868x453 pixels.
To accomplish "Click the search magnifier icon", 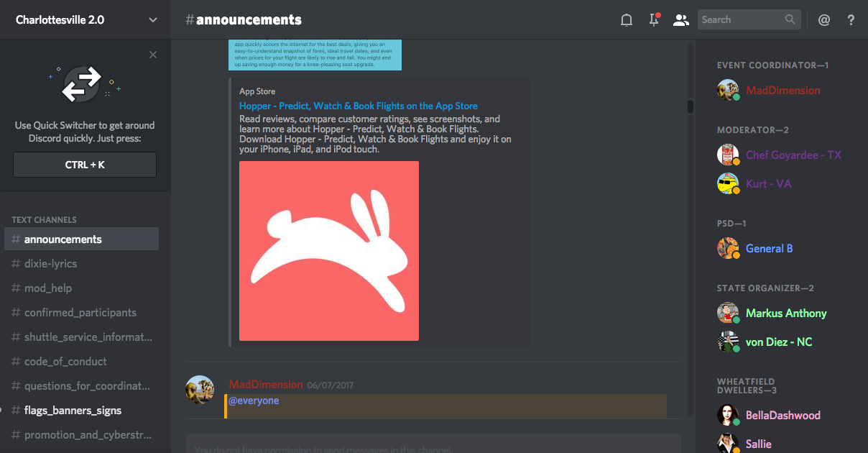I will [790, 19].
